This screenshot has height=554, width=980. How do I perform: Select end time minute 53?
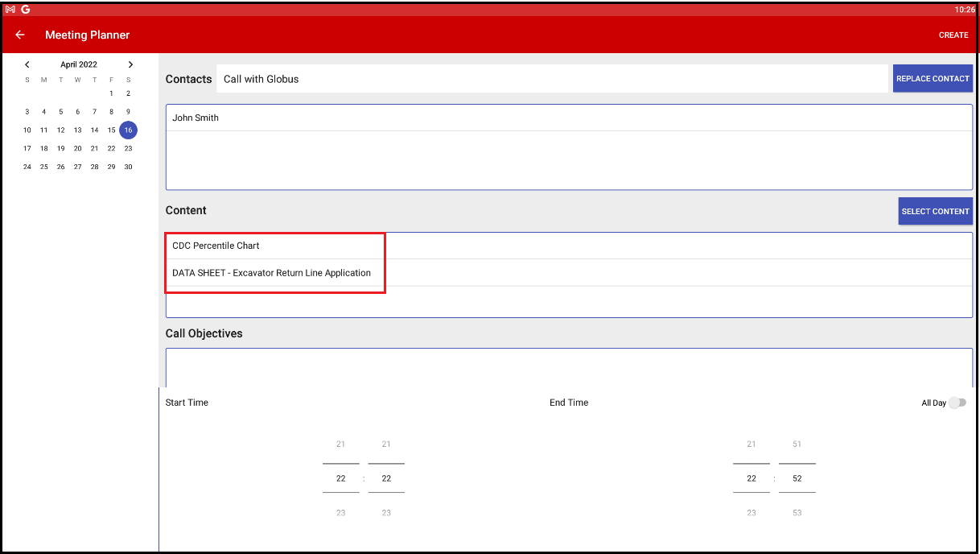click(797, 513)
